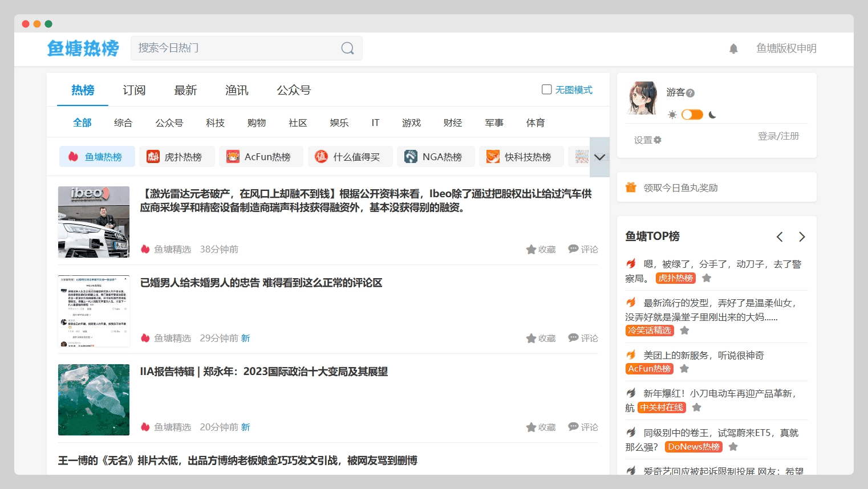Expand the hot list source chevron
Image resolution: width=868 pixels, height=489 pixels.
[x=599, y=157]
